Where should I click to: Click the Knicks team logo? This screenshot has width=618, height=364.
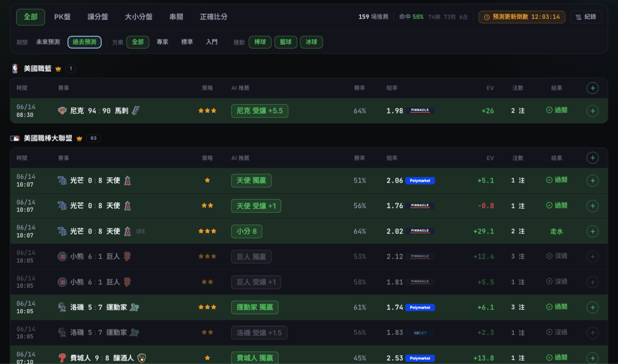point(62,111)
